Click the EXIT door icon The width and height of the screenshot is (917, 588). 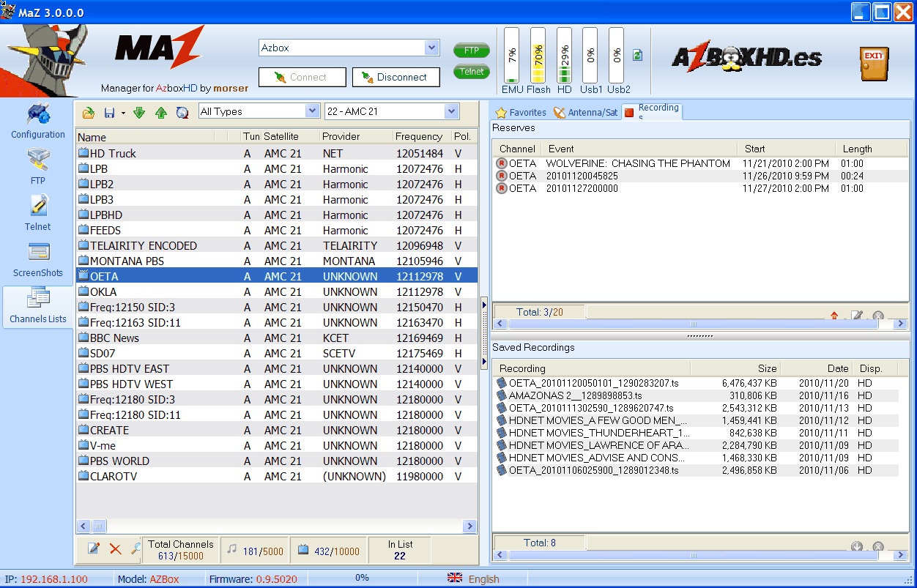pos(874,64)
